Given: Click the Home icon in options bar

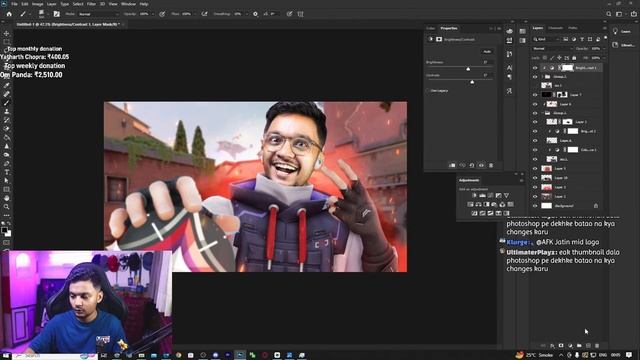Looking at the screenshot, I should [9, 14].
